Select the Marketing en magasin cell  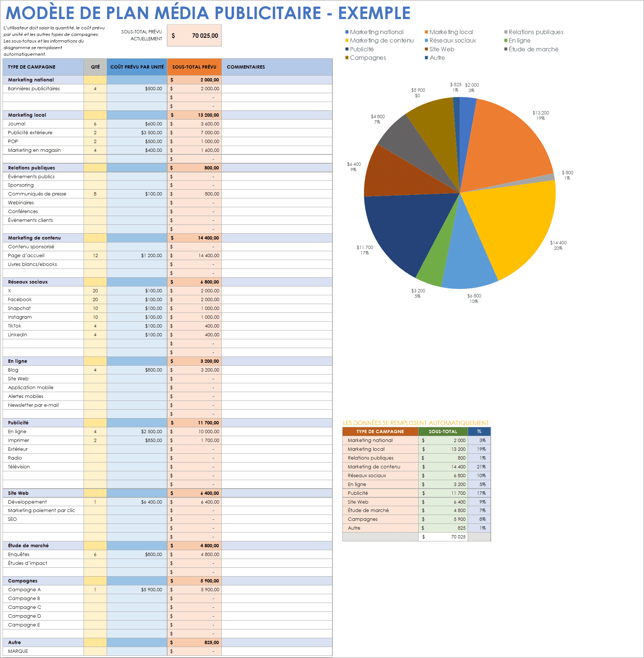tap(43, 150)
